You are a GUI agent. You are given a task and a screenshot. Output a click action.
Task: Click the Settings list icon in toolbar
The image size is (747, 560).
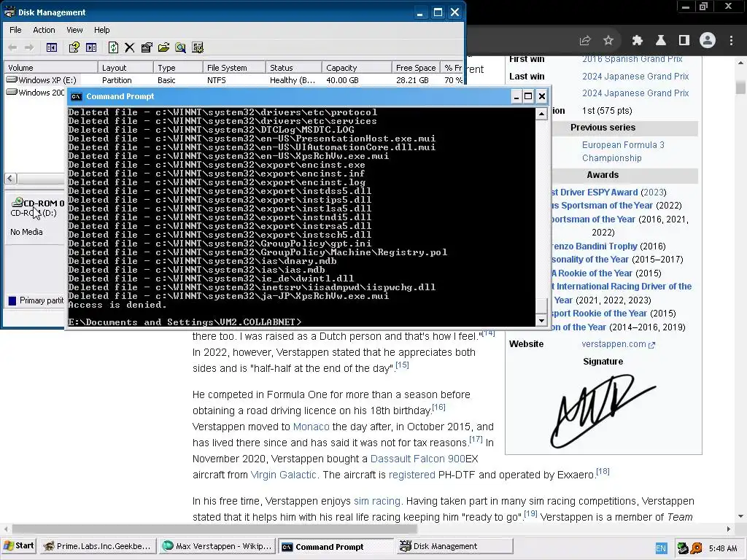click(197, 47)
